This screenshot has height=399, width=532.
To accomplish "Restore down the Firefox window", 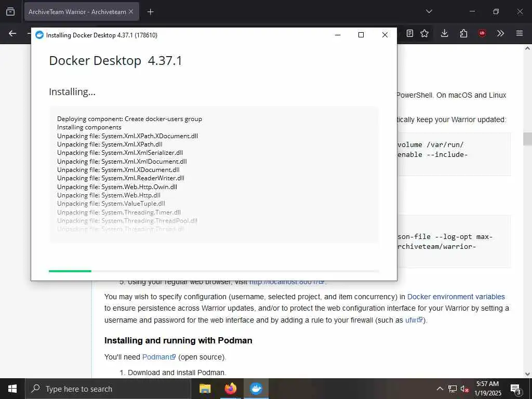I will pos(496,11).
